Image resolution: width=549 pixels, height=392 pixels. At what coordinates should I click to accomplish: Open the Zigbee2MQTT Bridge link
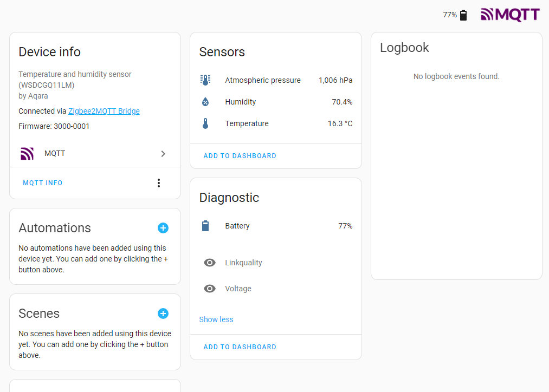click(104, 111)
